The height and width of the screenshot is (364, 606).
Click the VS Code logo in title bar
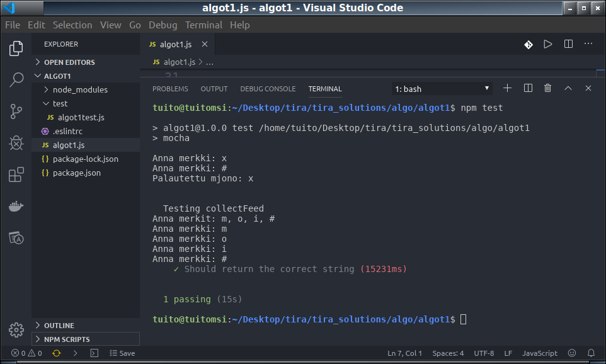pos(8,8)
